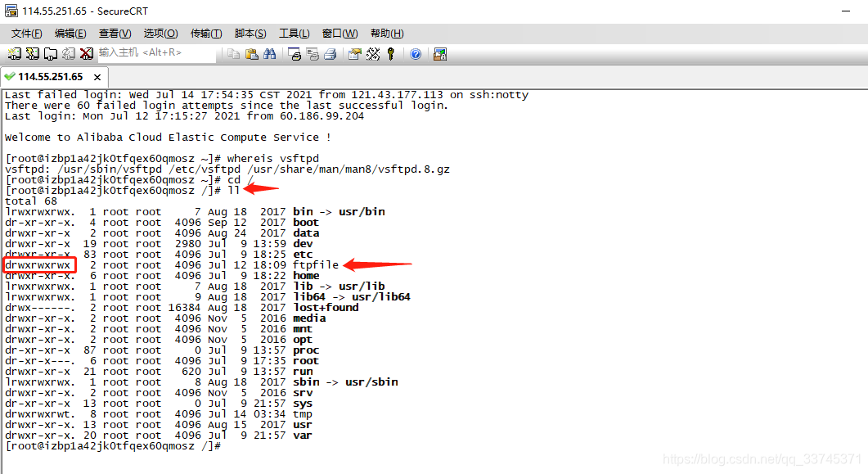Click the Disconnect red X icon

87,54
